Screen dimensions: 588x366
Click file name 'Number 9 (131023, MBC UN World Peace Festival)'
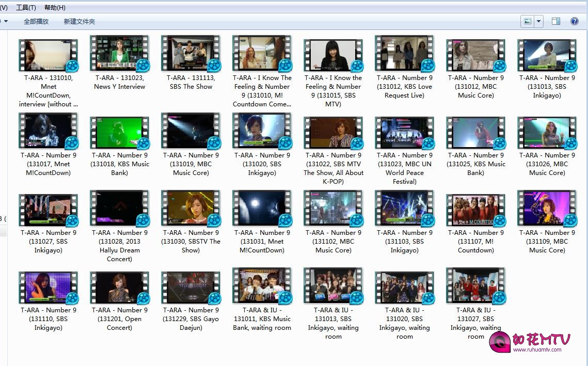click(405, 168)
